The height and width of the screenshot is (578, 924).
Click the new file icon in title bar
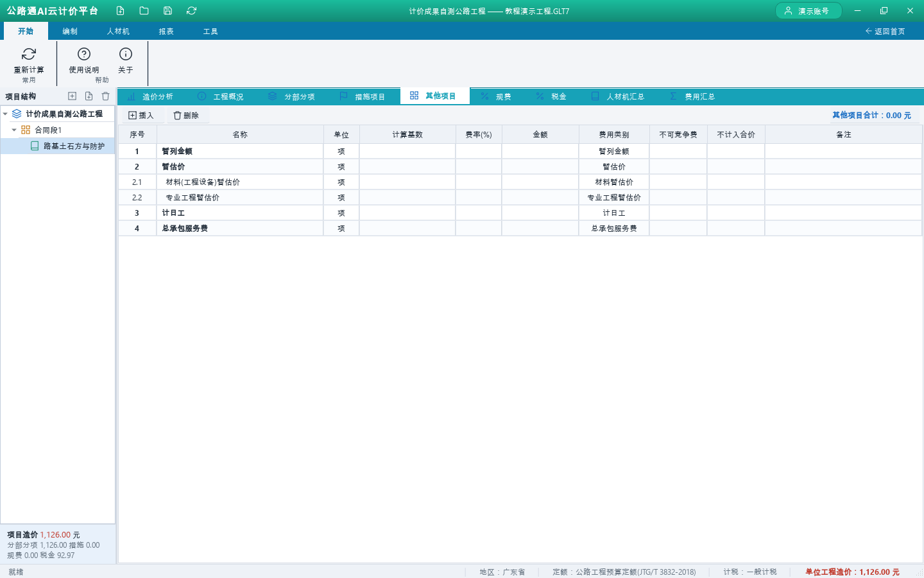click(120, 10)
